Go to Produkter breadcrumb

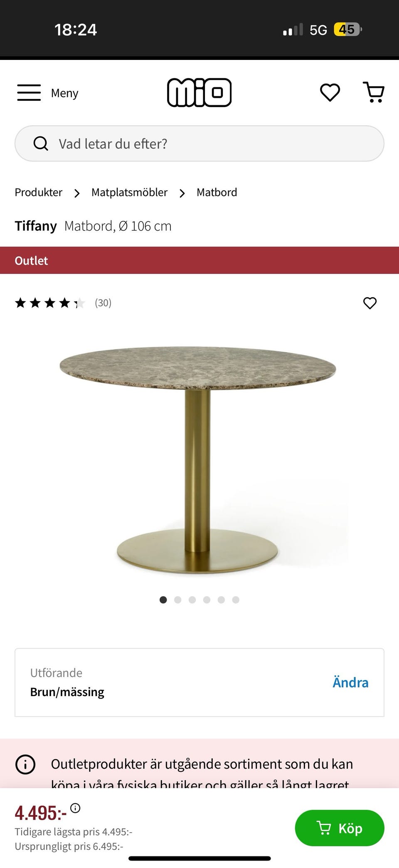(39, 192)
